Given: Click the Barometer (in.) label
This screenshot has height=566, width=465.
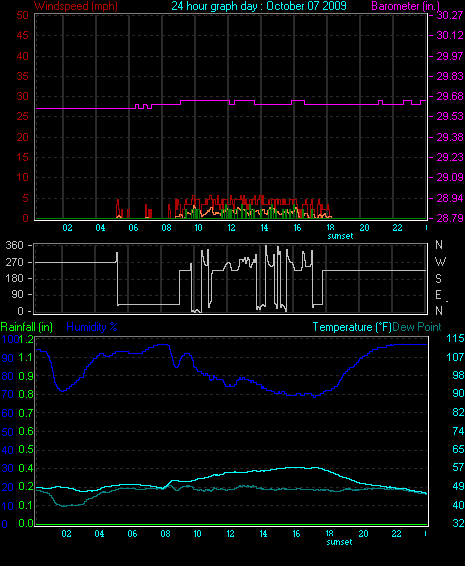Looking at the screenshot, I should (405, 6).
